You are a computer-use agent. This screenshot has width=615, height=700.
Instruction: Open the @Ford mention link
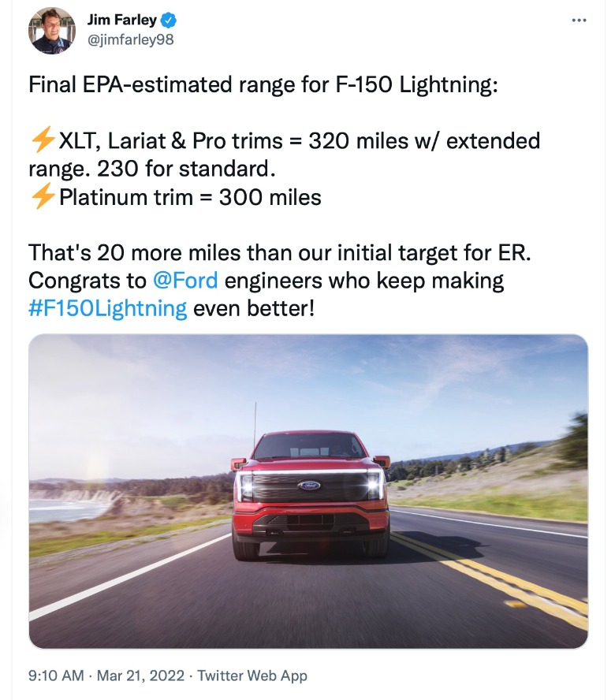(184, 280)
